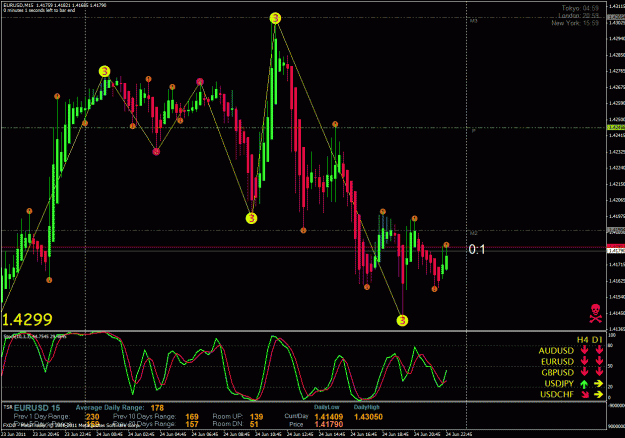This screenshot has height=438, width=625.
Task: Click the white 0:1 label on the chart
Action: tap(477, 249)
